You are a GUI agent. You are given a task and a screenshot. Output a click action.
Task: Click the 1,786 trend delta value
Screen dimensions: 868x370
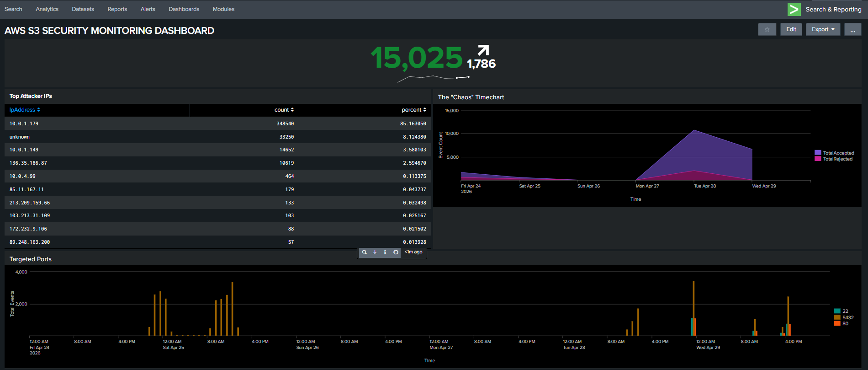coord(481,64)
